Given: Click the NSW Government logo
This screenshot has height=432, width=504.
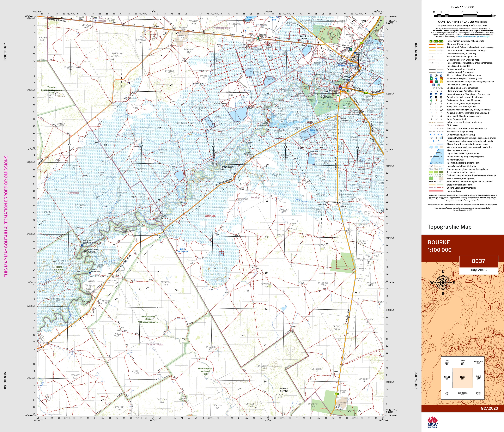Looking at the screenshot, I should pos(432,422).
